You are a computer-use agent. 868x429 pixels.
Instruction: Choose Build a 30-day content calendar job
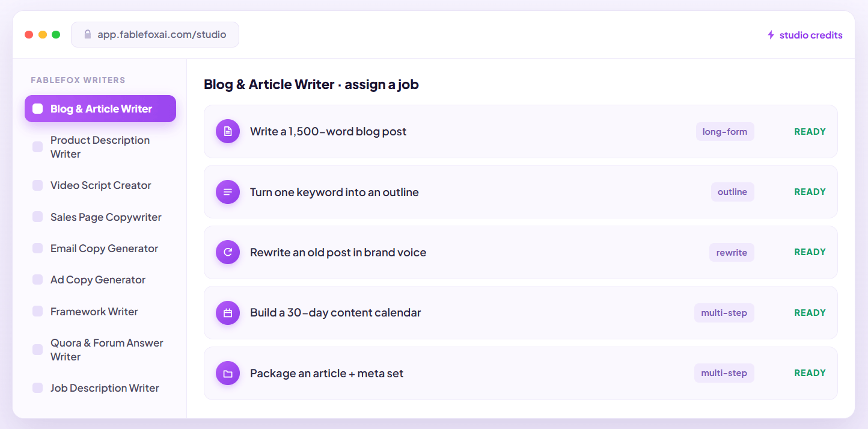click(x=521, y=313)
